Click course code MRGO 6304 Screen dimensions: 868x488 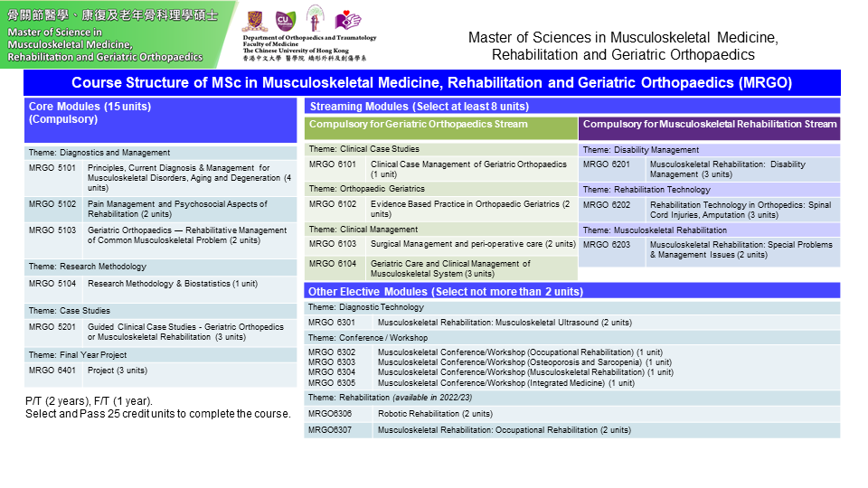332,372
